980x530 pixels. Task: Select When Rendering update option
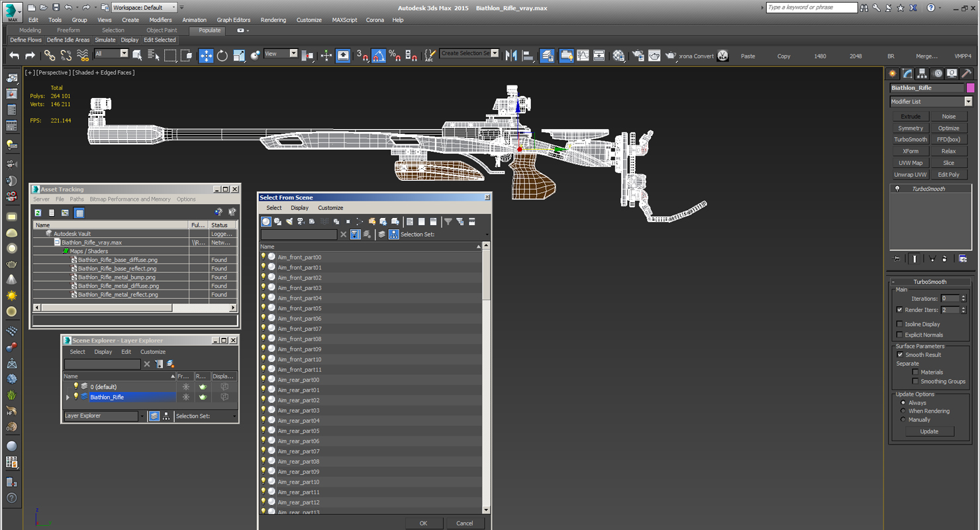tap(903, 411)
